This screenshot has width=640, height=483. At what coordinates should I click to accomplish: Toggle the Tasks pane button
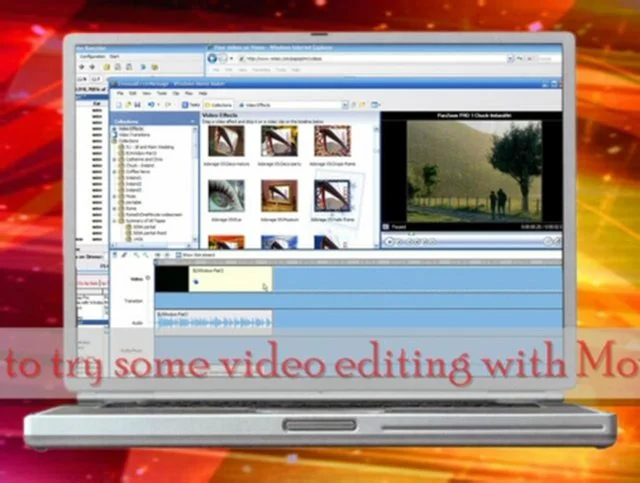(191, 105)
